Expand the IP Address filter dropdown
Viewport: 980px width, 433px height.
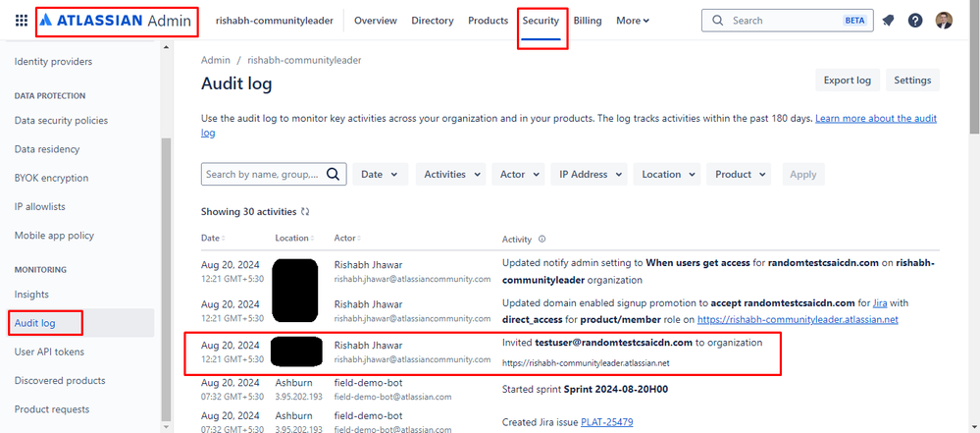[589, 175]
